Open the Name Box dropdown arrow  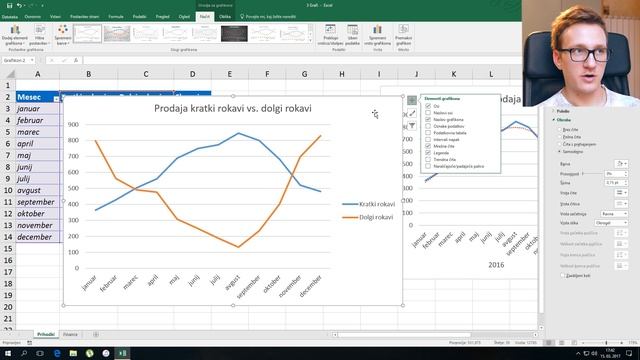(x=32, y=60)
